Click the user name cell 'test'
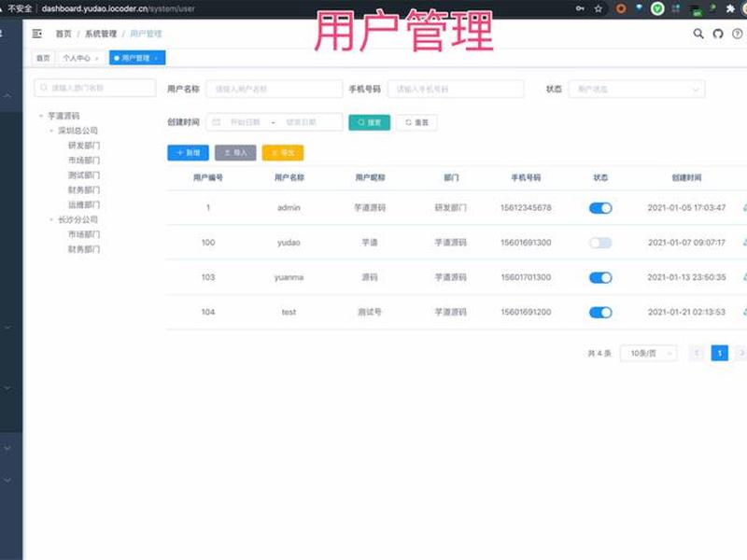 tap(289, 312)
